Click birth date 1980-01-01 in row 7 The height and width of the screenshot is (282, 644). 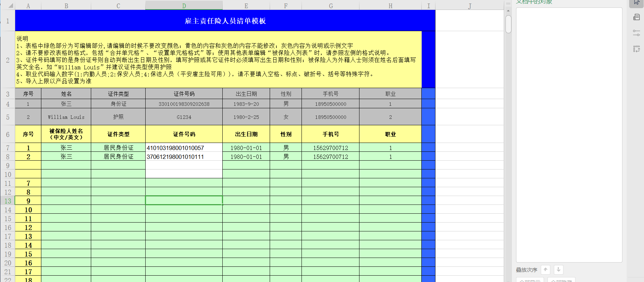[x=246, y=148]
